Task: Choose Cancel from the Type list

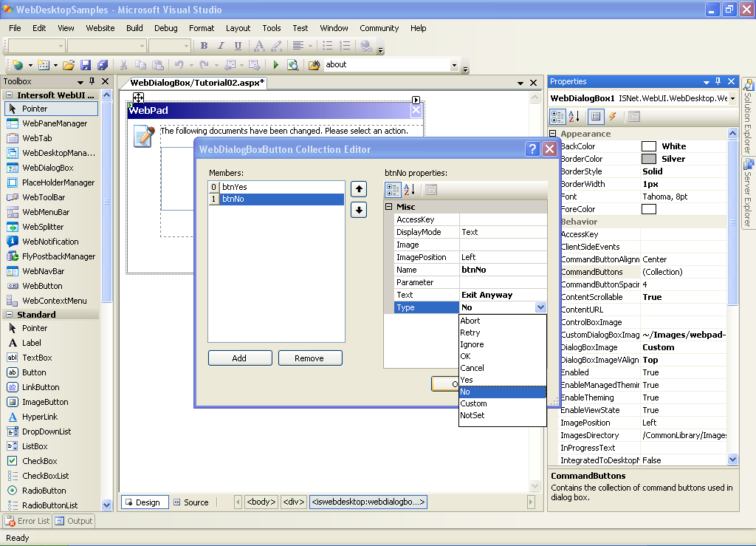Action: pyautogui.click(x=472, y=368)
